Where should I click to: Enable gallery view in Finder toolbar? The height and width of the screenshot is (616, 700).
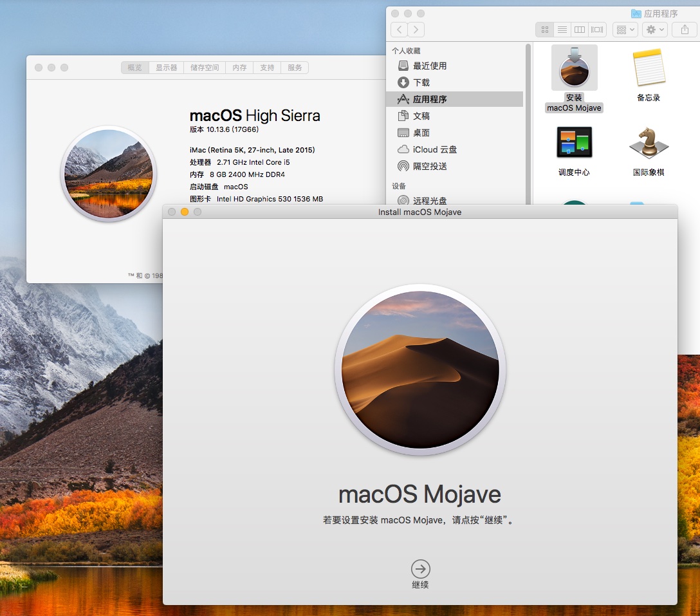596,30
